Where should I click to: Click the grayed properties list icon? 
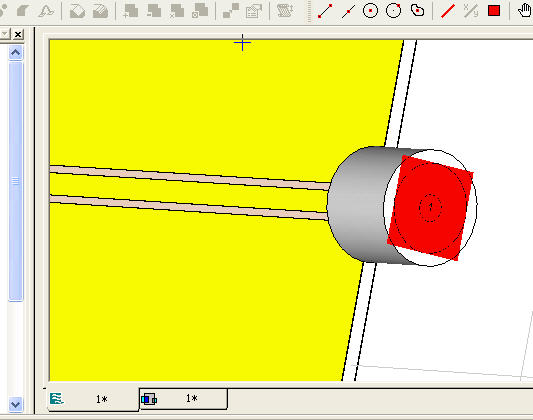(253, 11)
